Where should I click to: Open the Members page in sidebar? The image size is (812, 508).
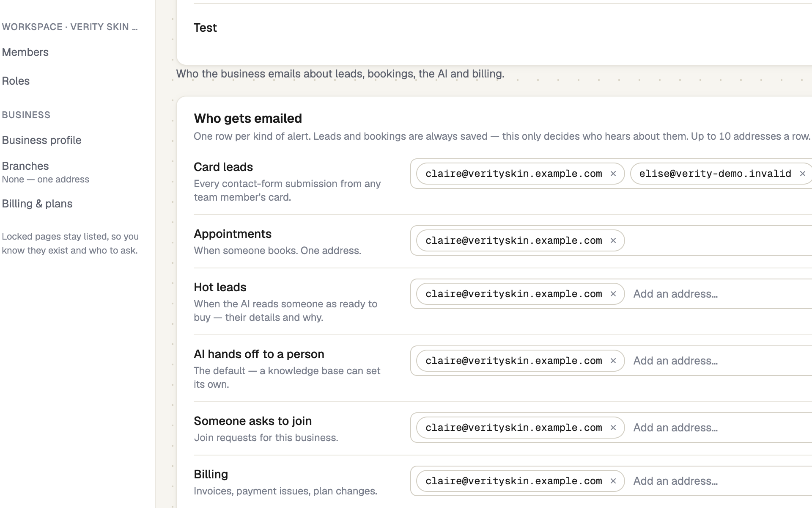tap(25, 52)
